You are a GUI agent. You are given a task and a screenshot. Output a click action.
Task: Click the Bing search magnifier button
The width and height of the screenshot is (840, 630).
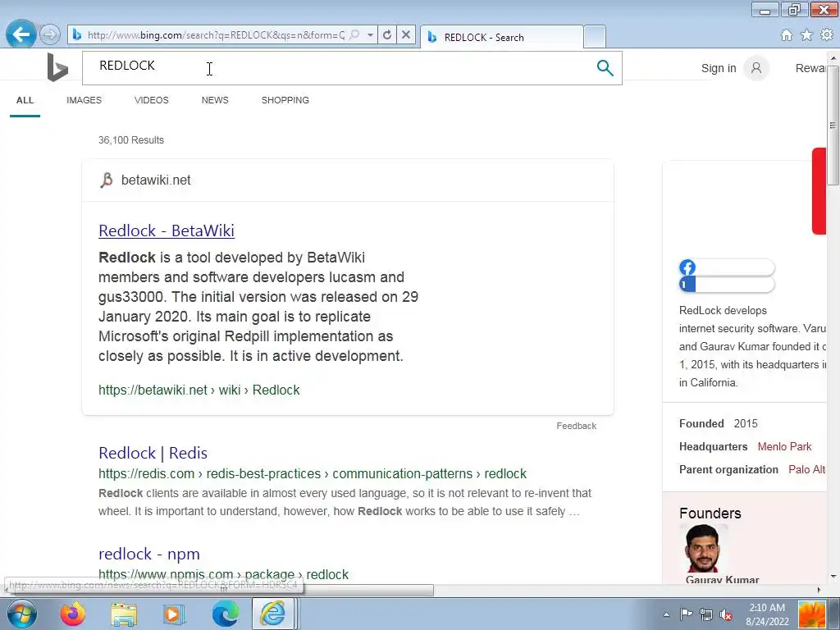click(x=605, y=68)
